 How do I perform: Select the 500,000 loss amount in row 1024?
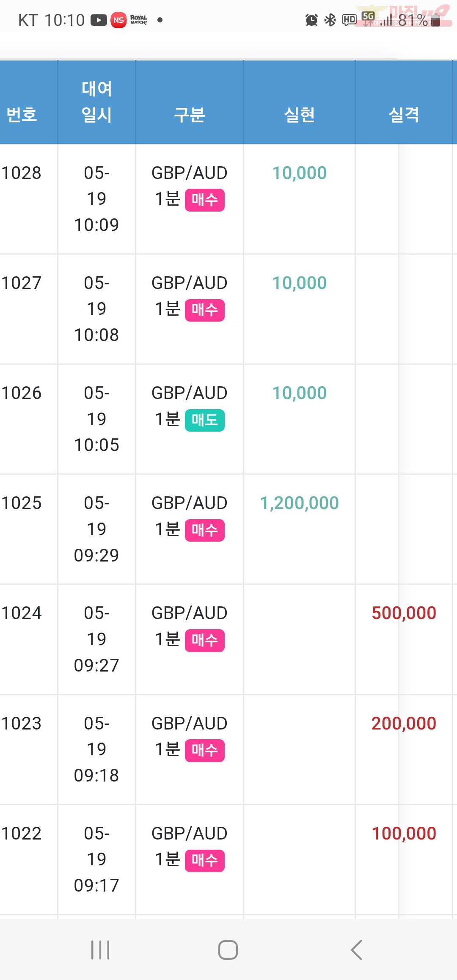point(404,613)
